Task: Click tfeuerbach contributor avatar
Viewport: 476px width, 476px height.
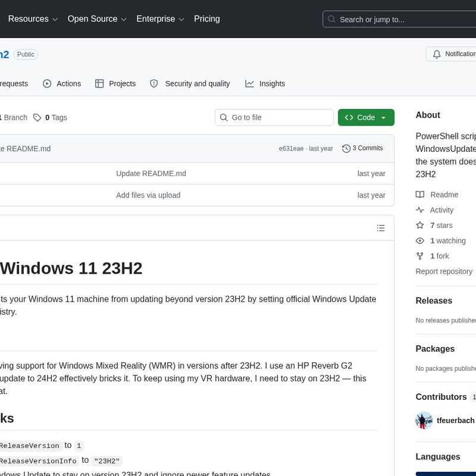Action: pyautogui.click(x=424, y=421)
